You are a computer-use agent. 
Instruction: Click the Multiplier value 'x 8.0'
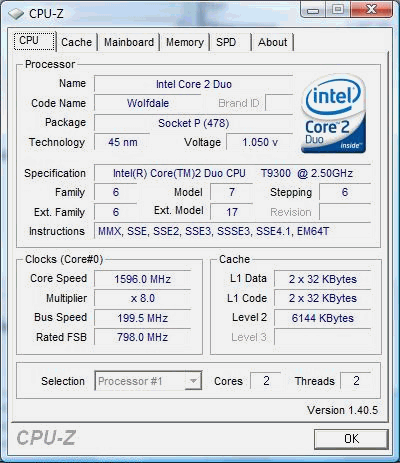click(143, 298)
